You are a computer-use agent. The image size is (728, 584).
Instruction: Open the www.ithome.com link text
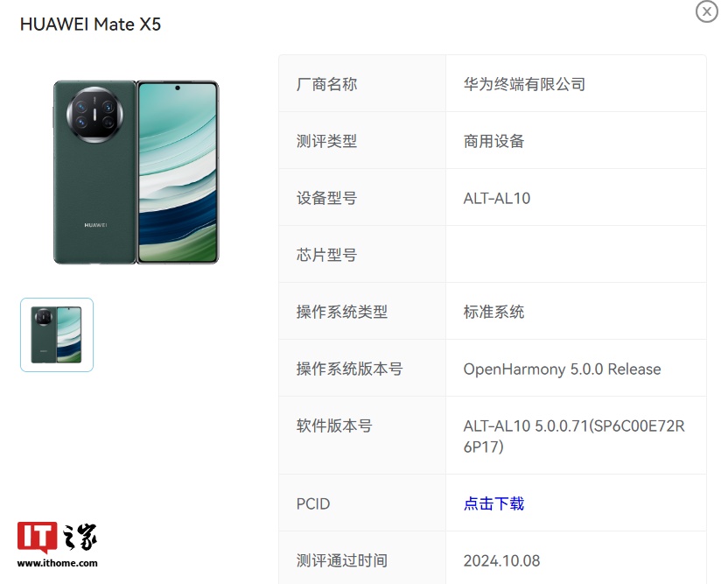pos(57,563)
